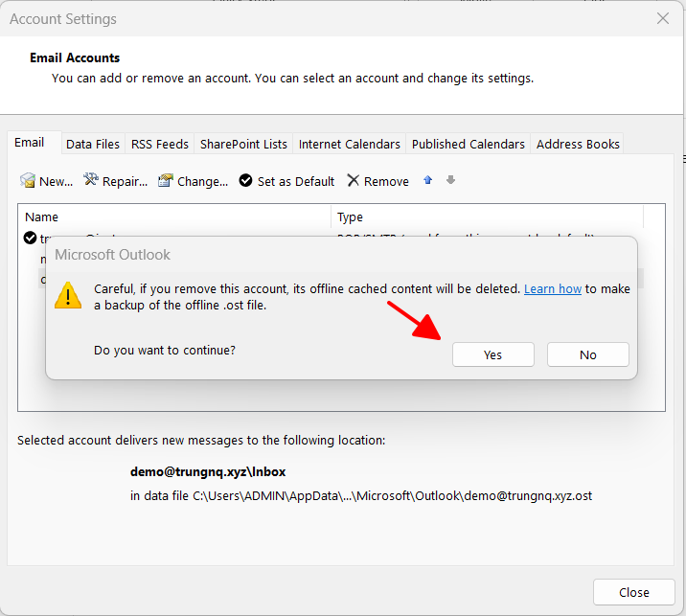
Task: Select the SharePoint Lists tab
Action: coord(243,144)
